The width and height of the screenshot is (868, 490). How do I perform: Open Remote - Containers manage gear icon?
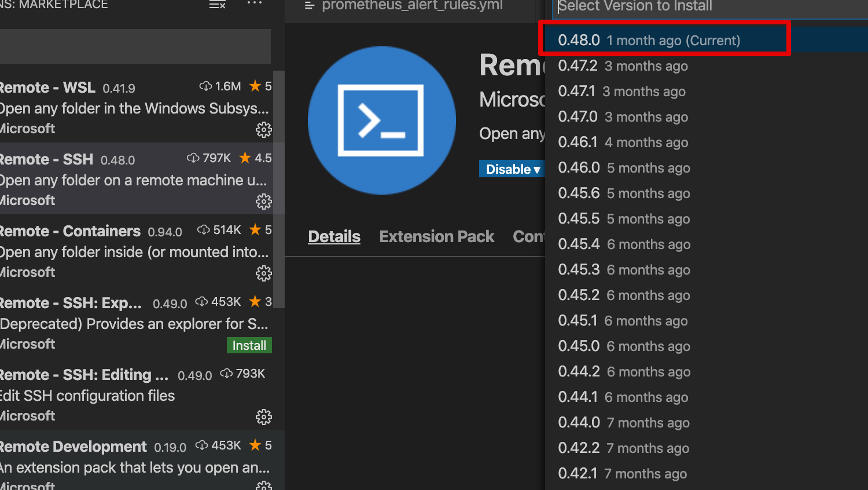coord(264,273)
